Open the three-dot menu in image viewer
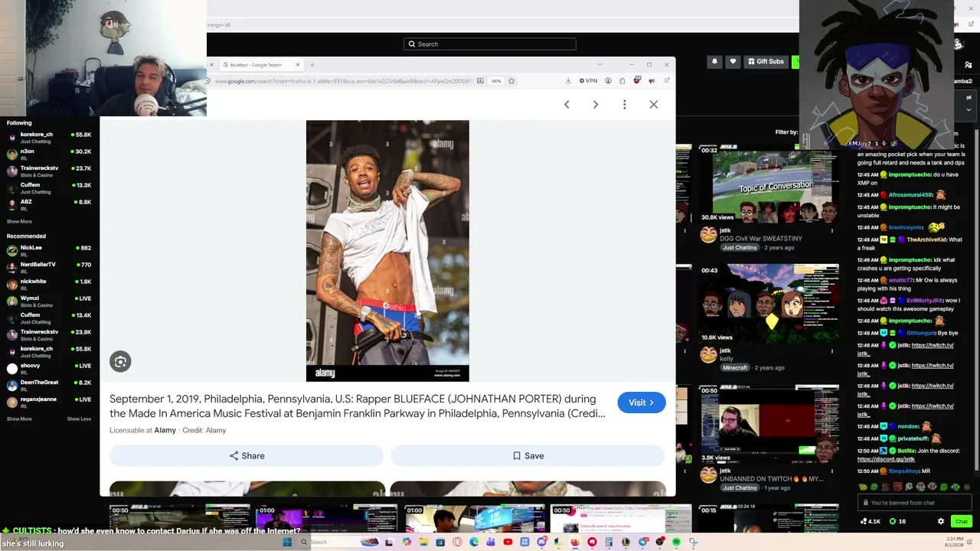 click(625, 104)
